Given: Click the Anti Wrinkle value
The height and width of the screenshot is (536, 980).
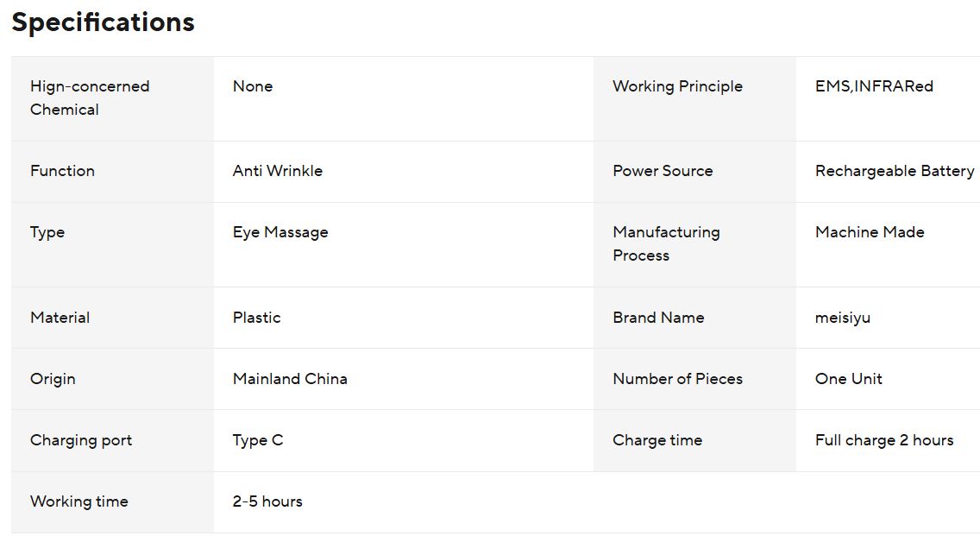Looking at the screenshot, I should click(x=278, y=171).
